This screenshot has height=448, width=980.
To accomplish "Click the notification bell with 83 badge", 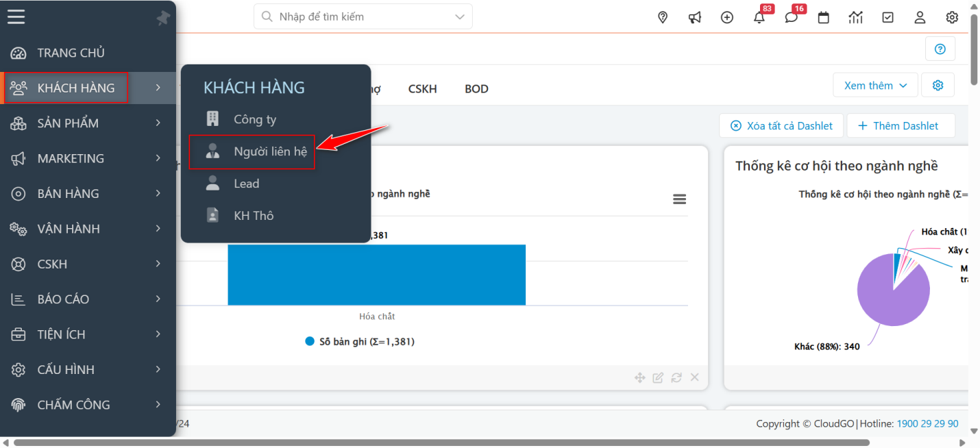I will [x=759, y=17].
